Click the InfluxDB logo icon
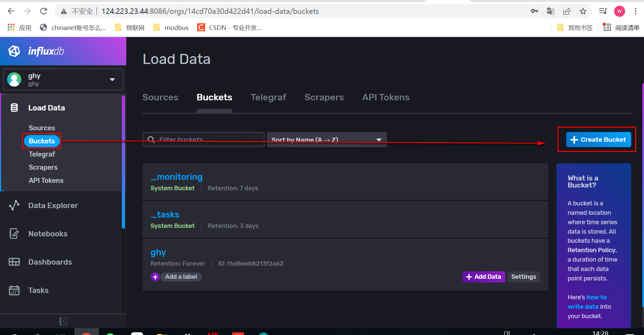This screenshot has width=644, height=335. 14,51
